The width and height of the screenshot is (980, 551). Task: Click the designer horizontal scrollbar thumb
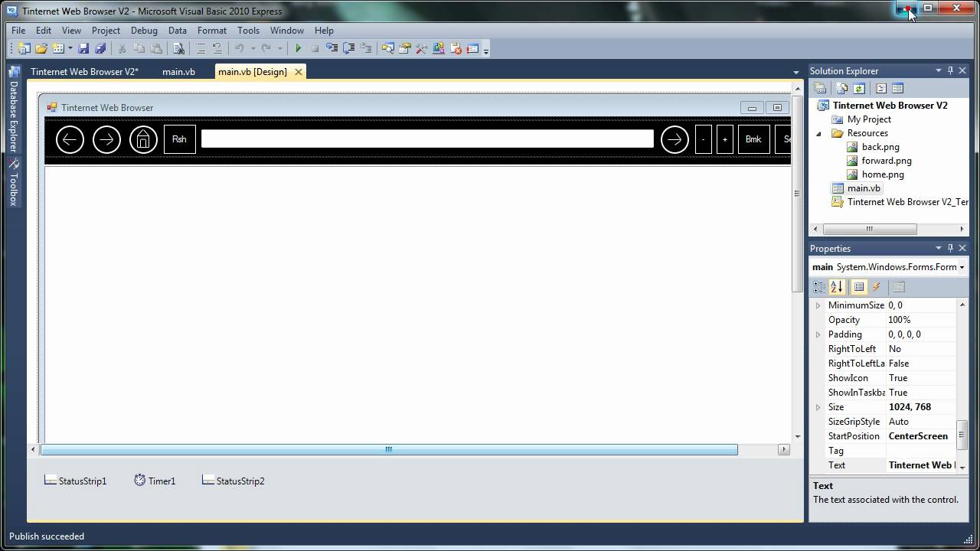pos(390,449)
